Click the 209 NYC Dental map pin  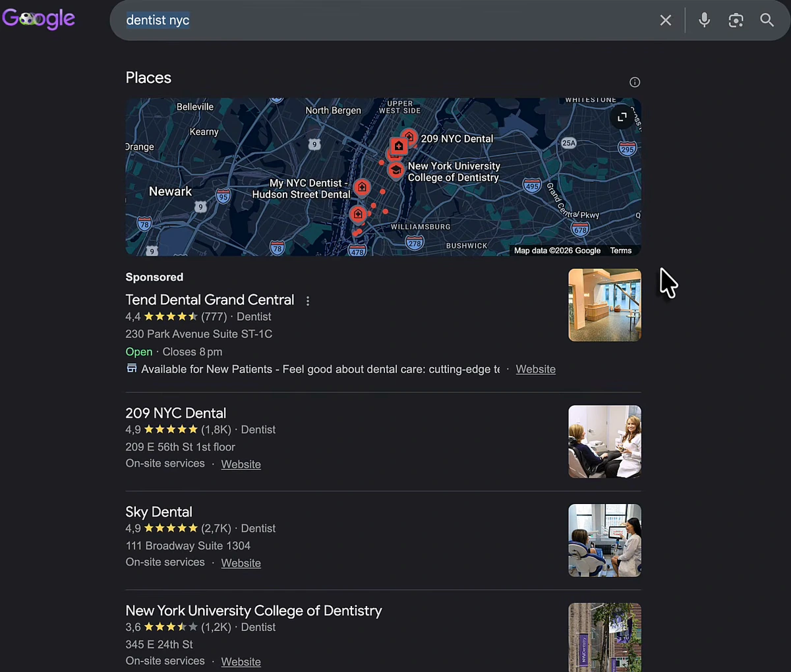[x=409, y=137]
